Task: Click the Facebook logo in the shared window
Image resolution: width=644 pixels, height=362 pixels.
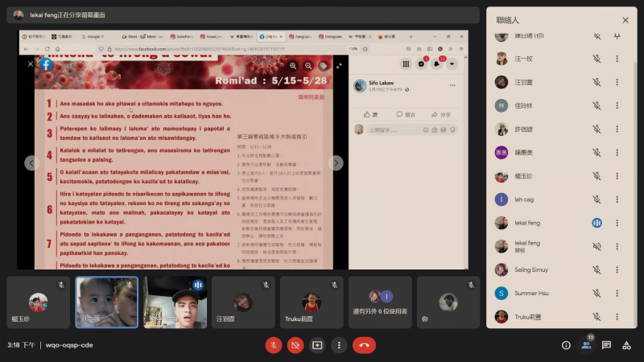Action: click(46, 64)
